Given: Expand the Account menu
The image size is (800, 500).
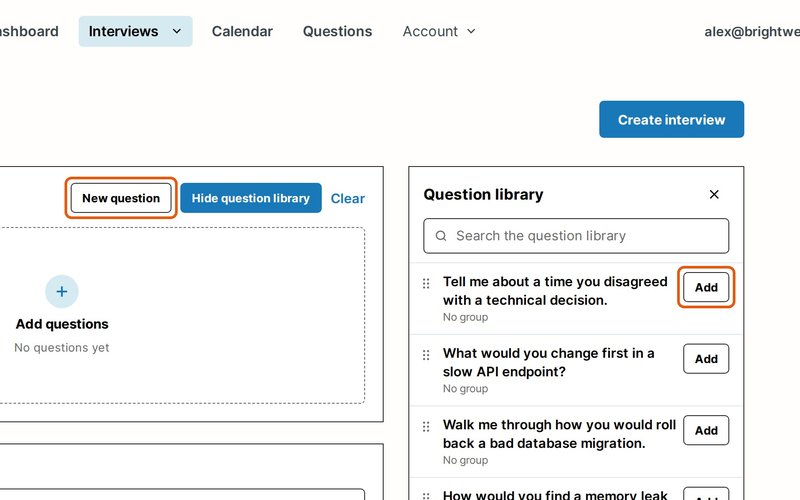Looking at the screenshot, I should (x=439, y=31).
